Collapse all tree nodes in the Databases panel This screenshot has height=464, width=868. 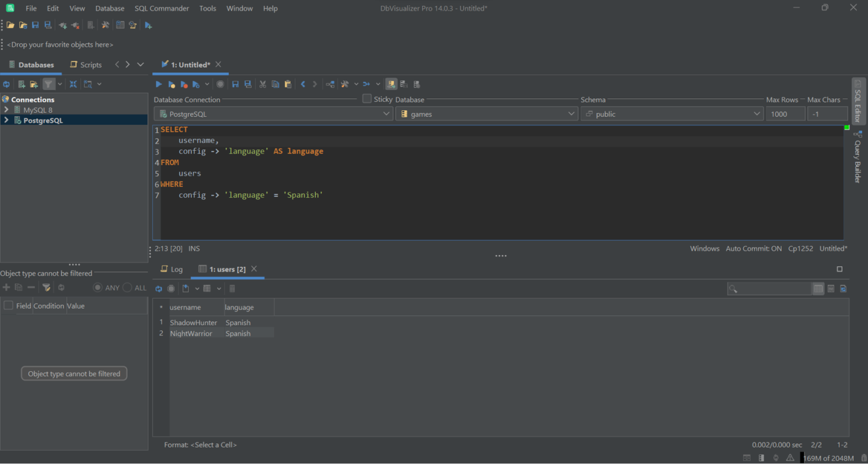(73, 83)
